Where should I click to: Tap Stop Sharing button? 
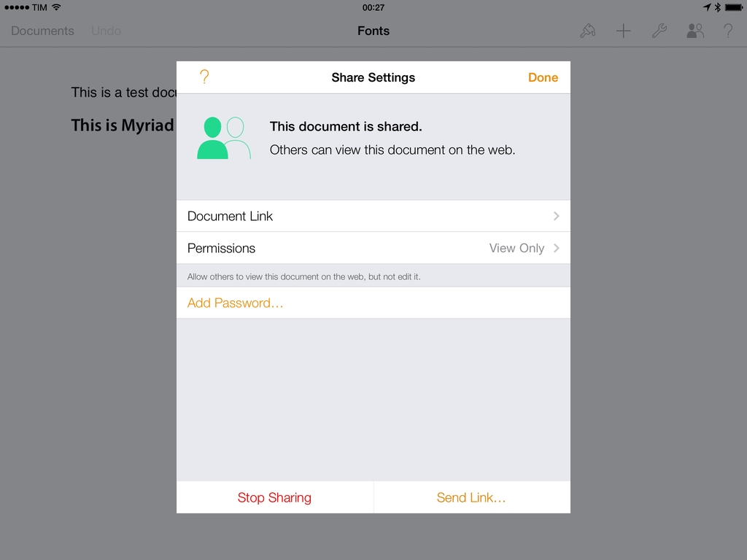274,497
